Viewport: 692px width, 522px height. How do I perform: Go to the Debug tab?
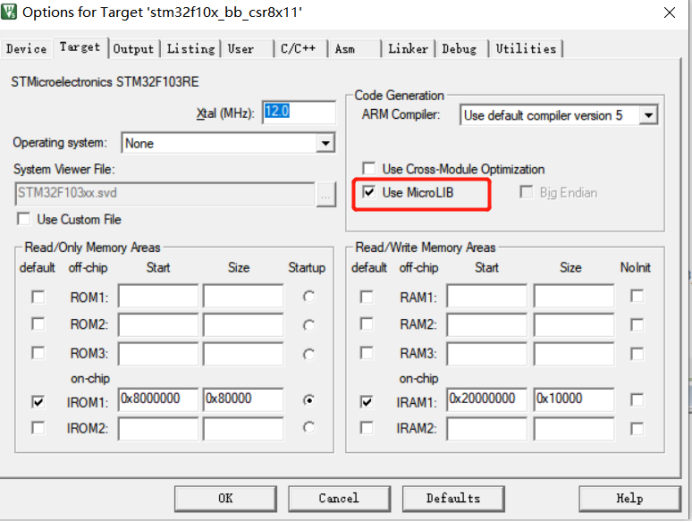459,49
